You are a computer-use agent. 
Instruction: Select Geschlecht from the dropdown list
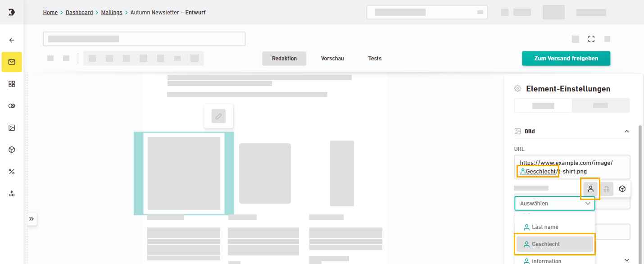(x=554, y=244)
